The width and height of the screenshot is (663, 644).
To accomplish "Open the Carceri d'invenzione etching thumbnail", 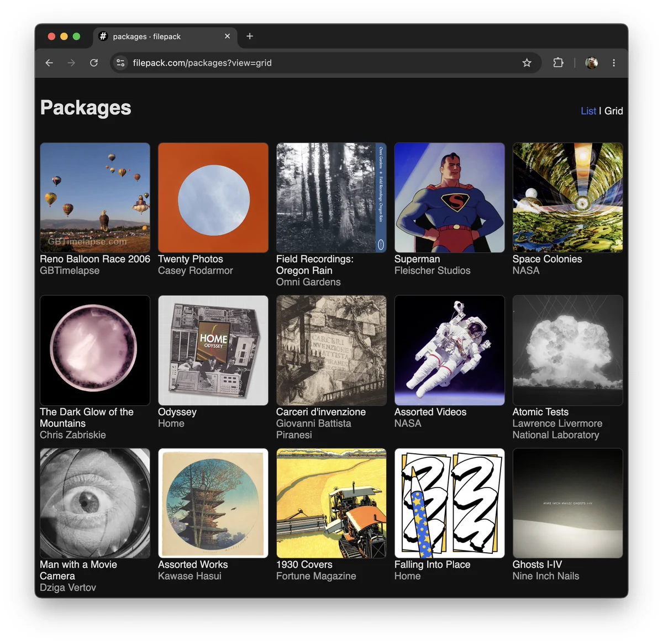I will pyautogui.click(x=331, y=350).
